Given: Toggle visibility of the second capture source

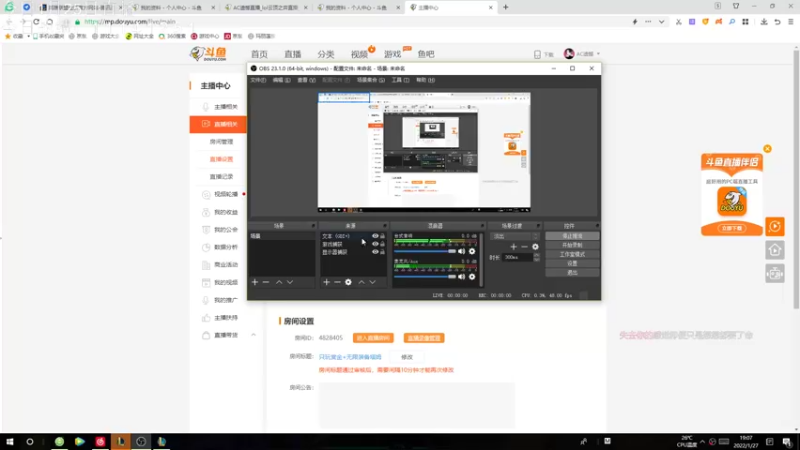Looking at the screenshot, I should (x=375, y=244).
